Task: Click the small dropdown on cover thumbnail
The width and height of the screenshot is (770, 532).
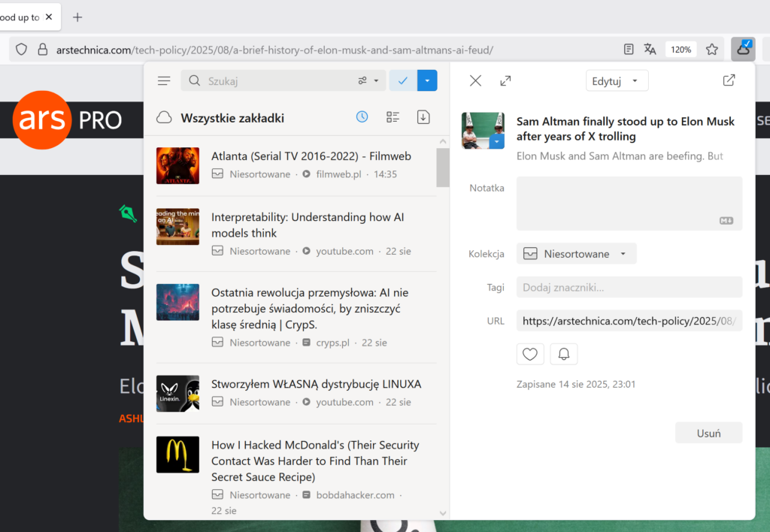Action: click(x=496, y=141)
